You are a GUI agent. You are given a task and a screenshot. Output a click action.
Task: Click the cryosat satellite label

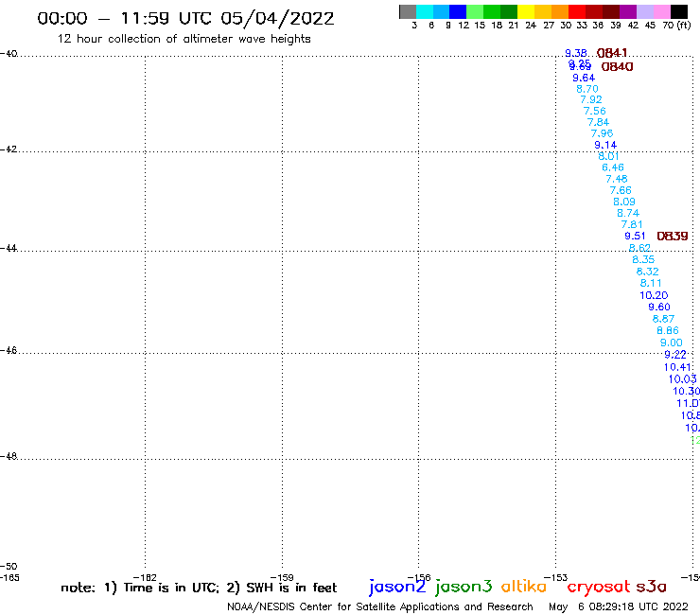pos(599,587)
